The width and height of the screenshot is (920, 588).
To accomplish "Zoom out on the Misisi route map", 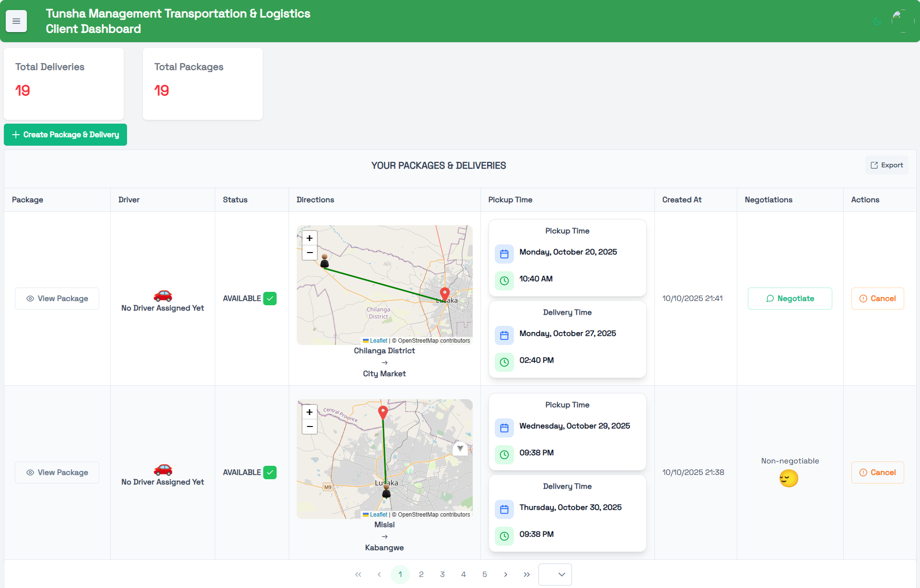I will 310,427.
